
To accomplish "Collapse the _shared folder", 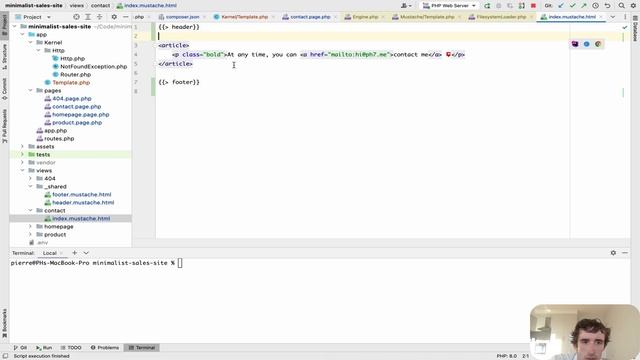I will point(31,187).
